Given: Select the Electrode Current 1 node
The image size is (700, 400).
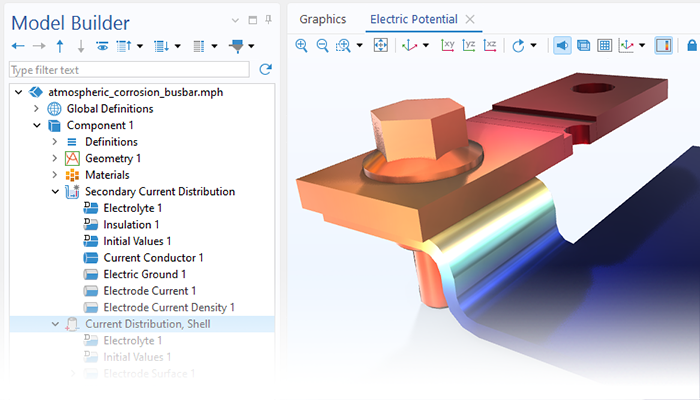Looking at the screenshot, I should coord(150,291).
